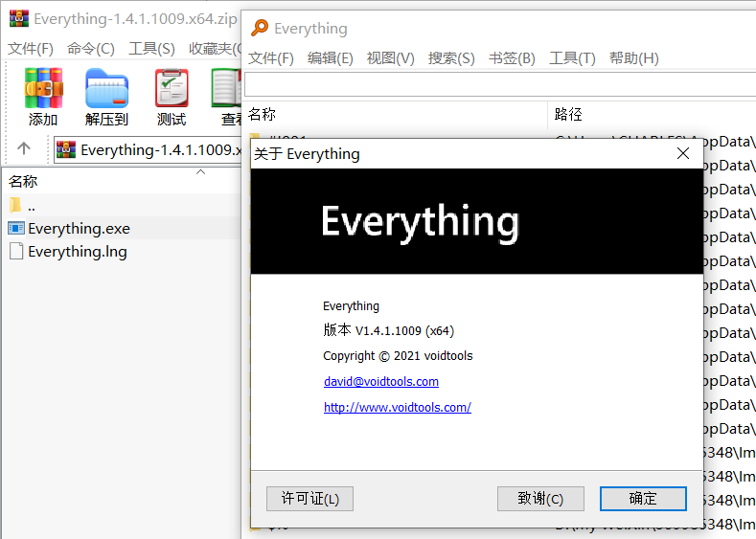Open Everything 搜索(S) menu
Image resolution: width=756 pixels, height=539 pixels.
tap(451, 58)
